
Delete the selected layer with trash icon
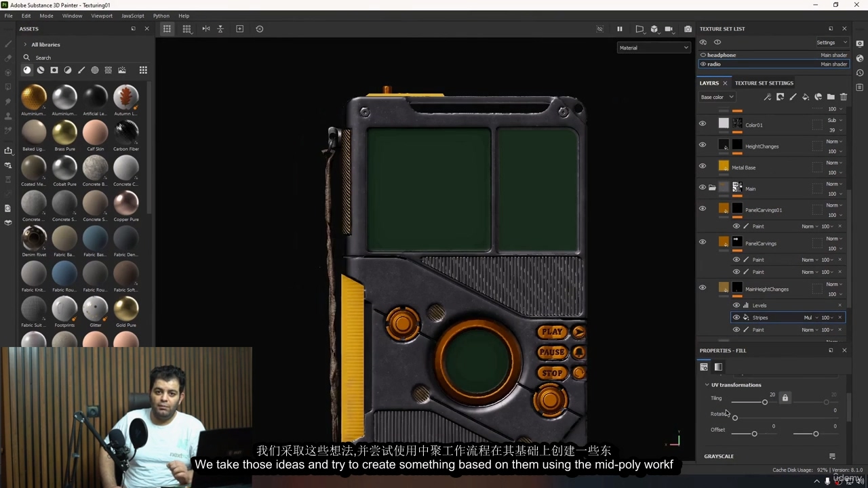(x=844, y=97)
